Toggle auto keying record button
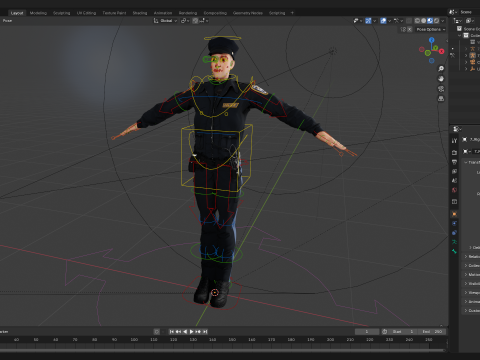Screen dimensions: 480x360 pos(157,332)
